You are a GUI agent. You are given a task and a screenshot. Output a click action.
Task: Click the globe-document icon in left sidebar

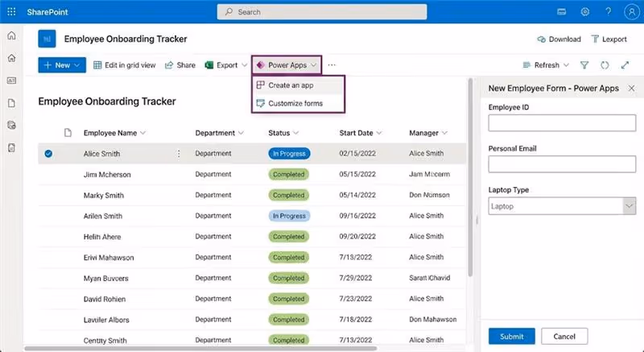(x=11, y=126)
